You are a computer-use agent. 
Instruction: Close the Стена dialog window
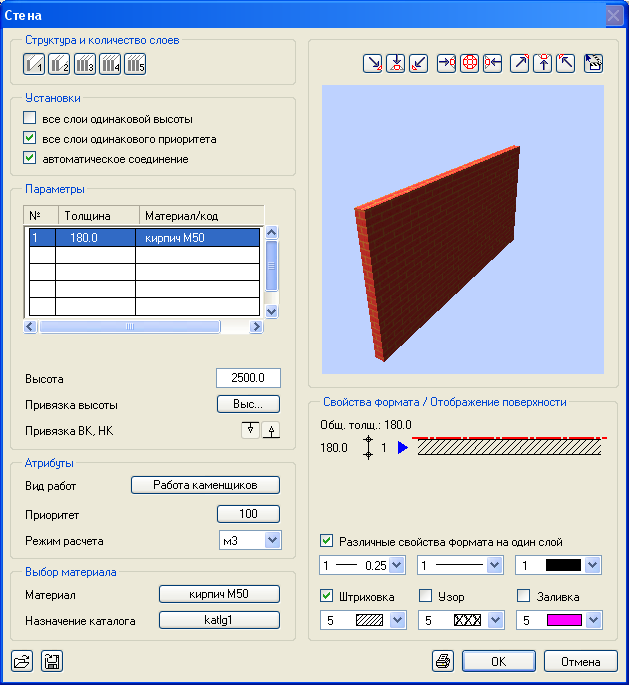point(614,16)
